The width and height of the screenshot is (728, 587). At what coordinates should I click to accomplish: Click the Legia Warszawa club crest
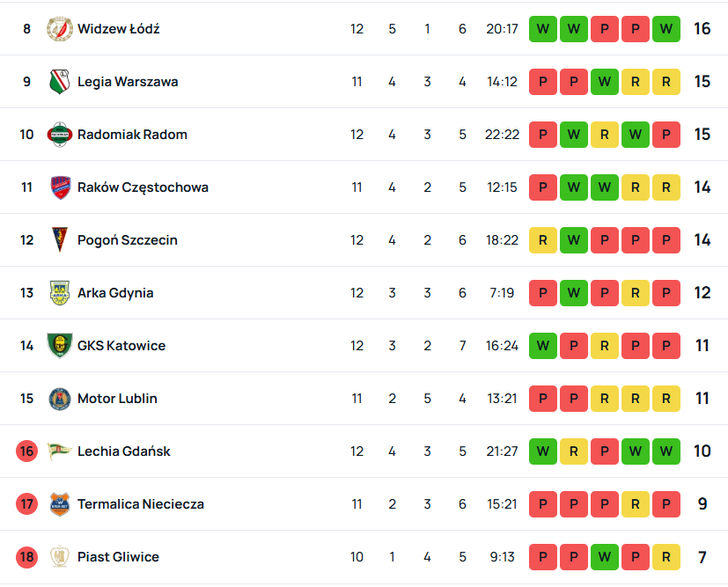tap(59, 82)
